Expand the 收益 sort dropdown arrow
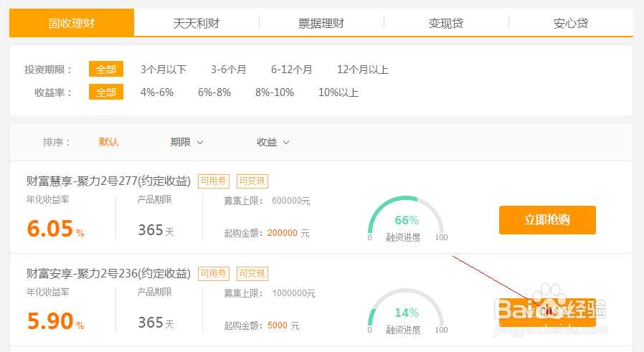The width and height of the screenshot is (644, 352). (286, 143)
